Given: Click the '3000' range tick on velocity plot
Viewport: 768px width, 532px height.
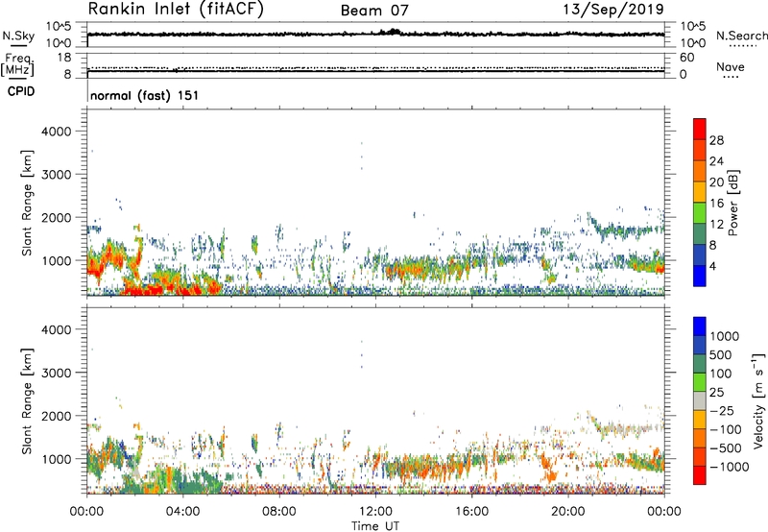Looking at the screenshot, I should pos(56,373).
